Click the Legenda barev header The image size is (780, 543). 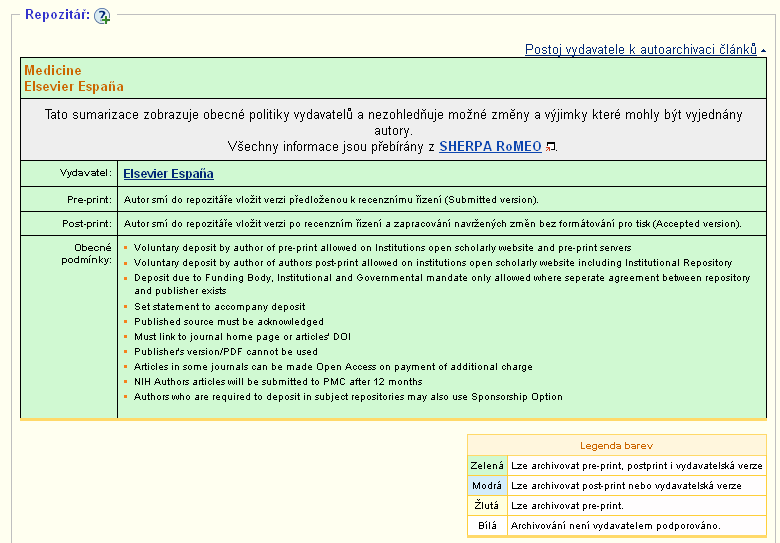617,446
